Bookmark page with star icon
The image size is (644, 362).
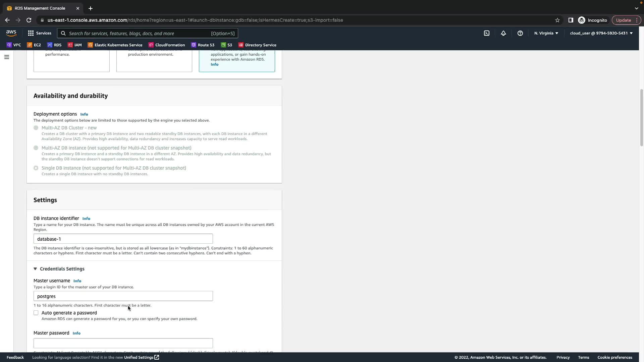click(557, 20)
